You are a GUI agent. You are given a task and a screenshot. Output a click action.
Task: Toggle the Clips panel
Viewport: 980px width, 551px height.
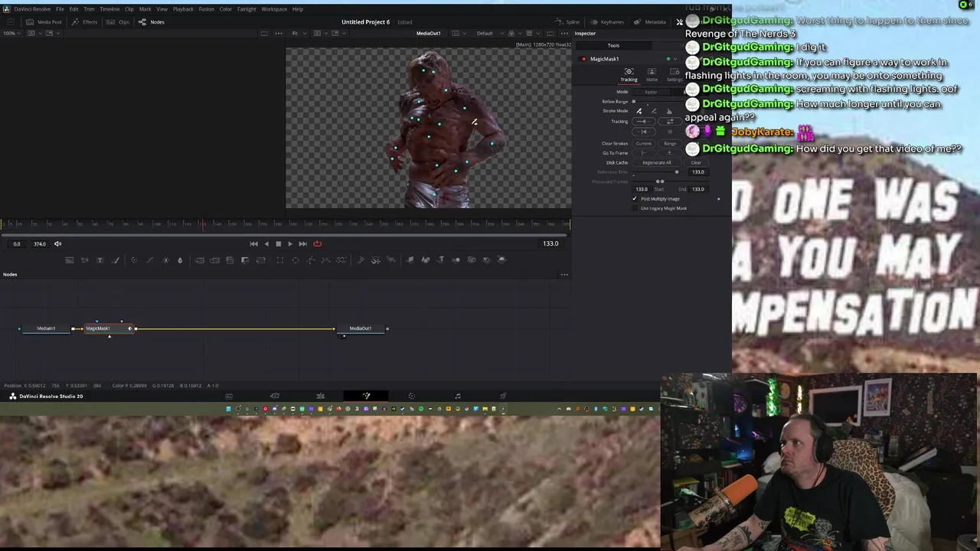coord(119,21)
